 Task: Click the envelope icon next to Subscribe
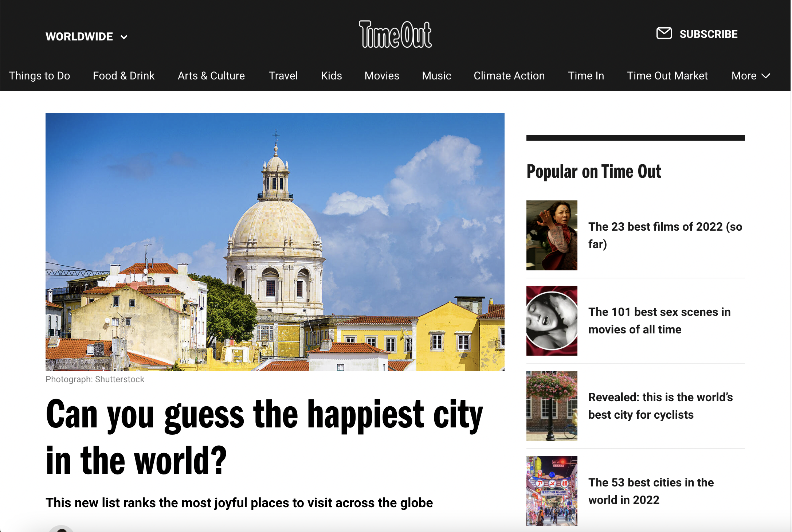pyautogui.click(x=664, y=34)
